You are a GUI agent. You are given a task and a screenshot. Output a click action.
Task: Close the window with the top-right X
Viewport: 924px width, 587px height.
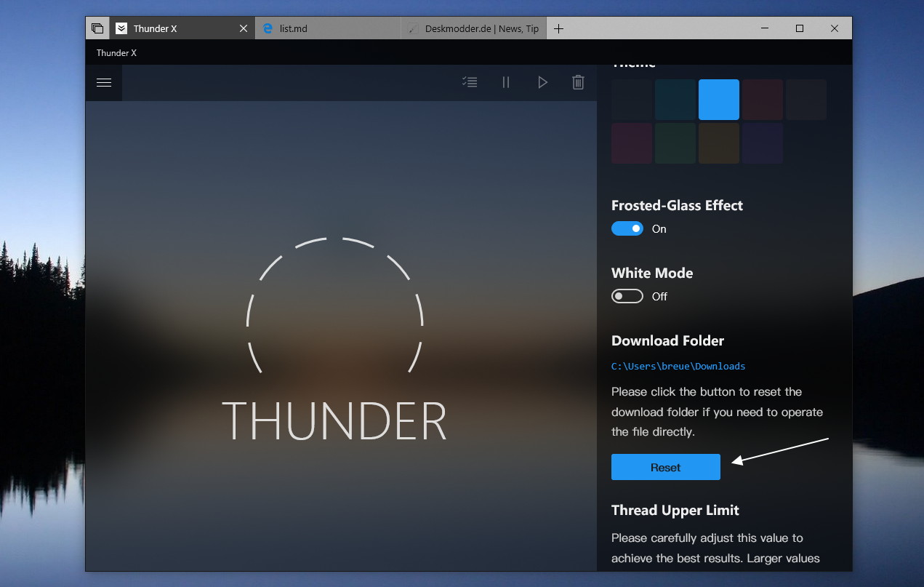pos(835,28)
